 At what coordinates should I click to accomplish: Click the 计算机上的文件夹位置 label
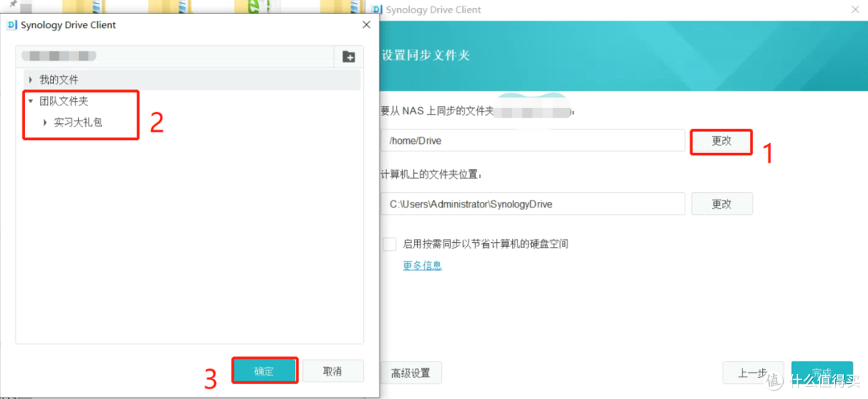click(x=432, y=175)
